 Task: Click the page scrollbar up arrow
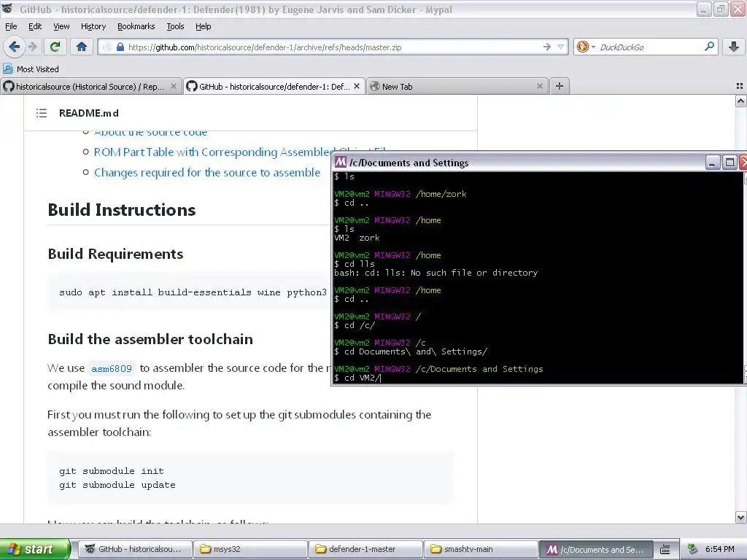[740, 101]
